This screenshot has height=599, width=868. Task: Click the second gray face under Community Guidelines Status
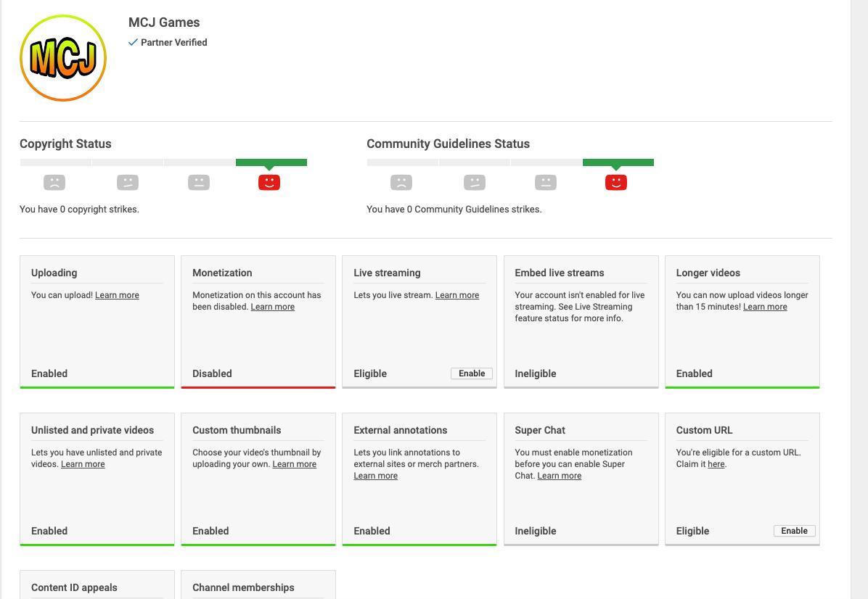[475, 182]
